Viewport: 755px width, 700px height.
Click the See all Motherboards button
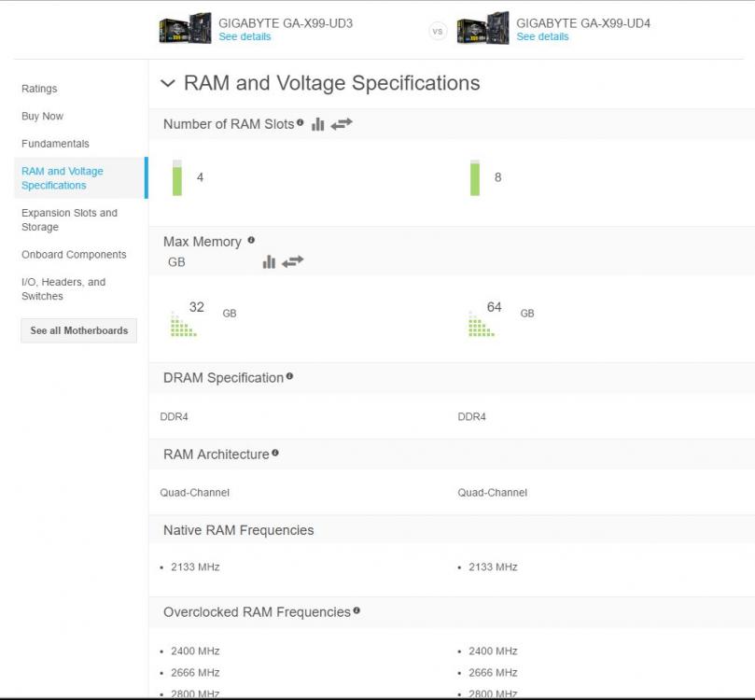(x=79, y=330)
